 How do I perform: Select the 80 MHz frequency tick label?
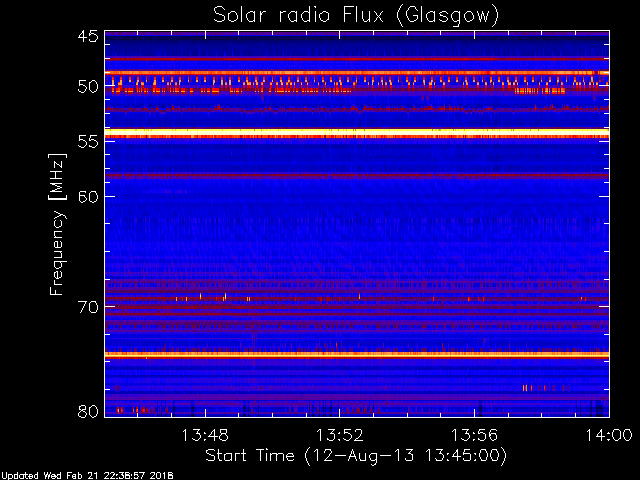[88, 411]
